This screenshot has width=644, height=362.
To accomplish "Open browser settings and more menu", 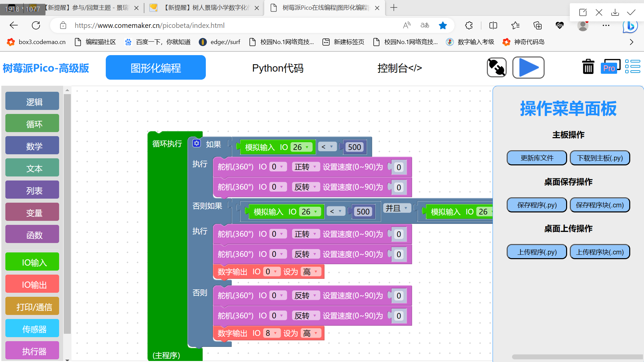I will pyautogui.click(x=606, y=25).
